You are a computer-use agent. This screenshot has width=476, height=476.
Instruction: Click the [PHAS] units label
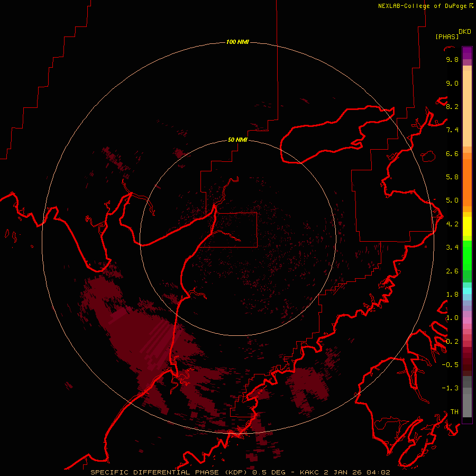447,36
